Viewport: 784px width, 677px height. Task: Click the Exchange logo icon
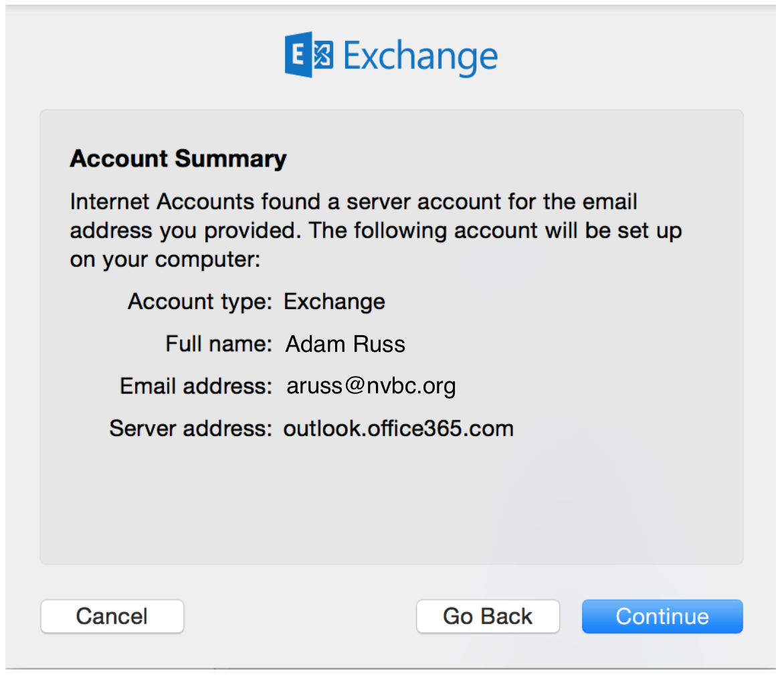click(x=309, y=54)
